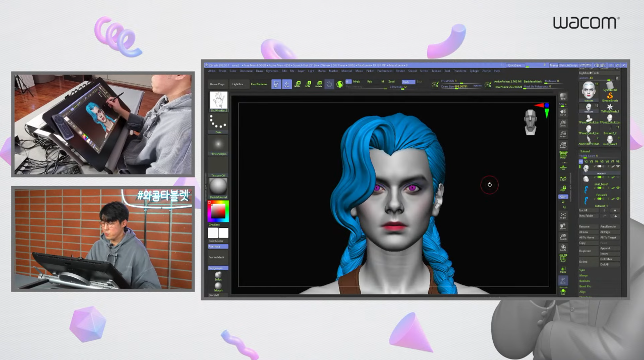Click the SwitchColor swatches
Screen dimensions: 644x360
[218, 233]
